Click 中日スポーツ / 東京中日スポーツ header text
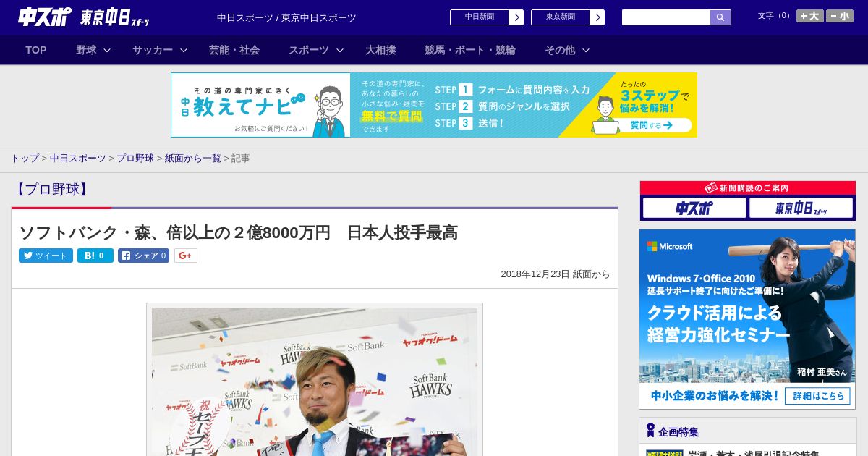868x456 pixels. click(286, 18)
